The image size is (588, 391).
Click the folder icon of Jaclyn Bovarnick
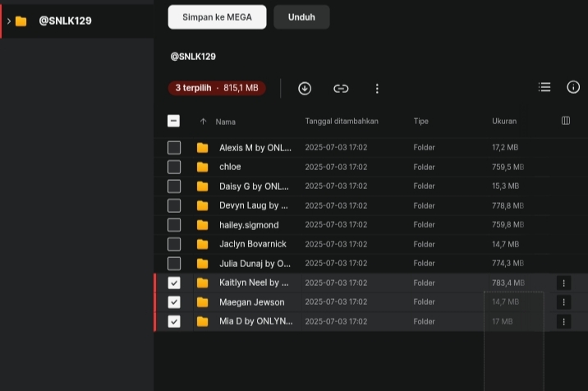click(x=203, y=244)
